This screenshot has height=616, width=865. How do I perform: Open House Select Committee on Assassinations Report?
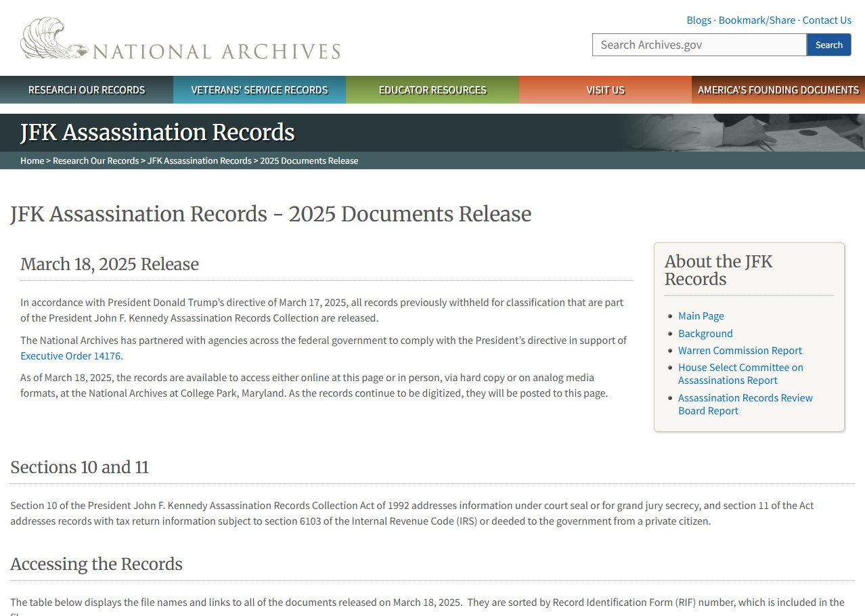(740, 374)
